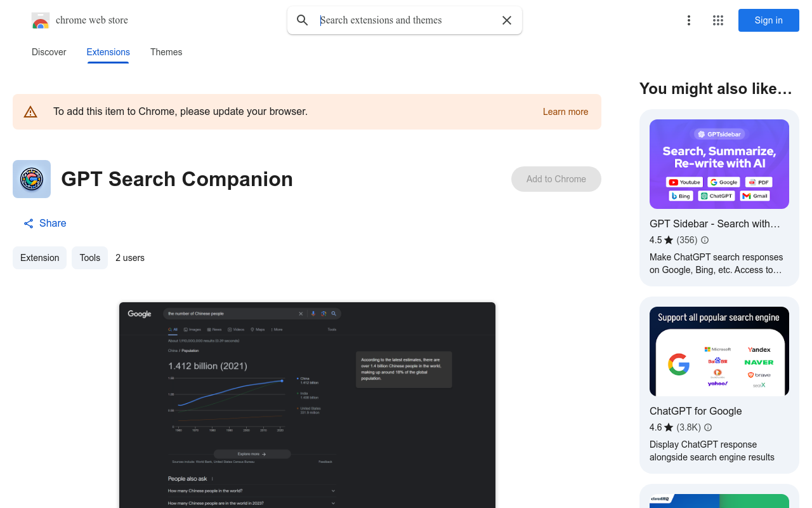This screenshot has height=508, width=812.
Task: Click the Extension category chip
Action: 39,258
